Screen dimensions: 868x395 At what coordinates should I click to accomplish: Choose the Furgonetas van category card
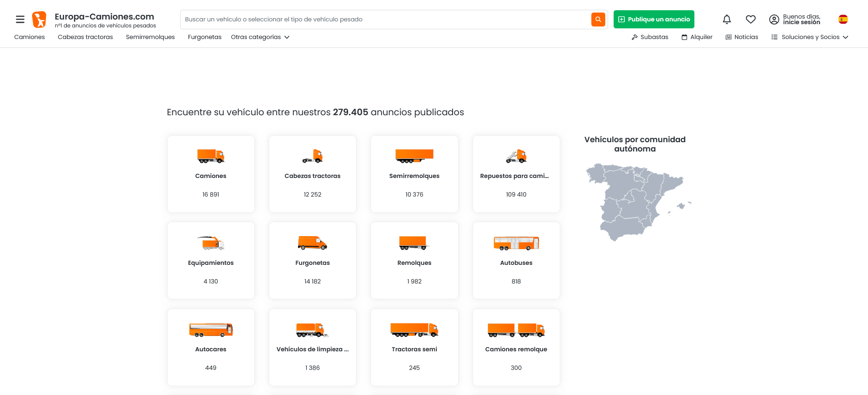312,260
